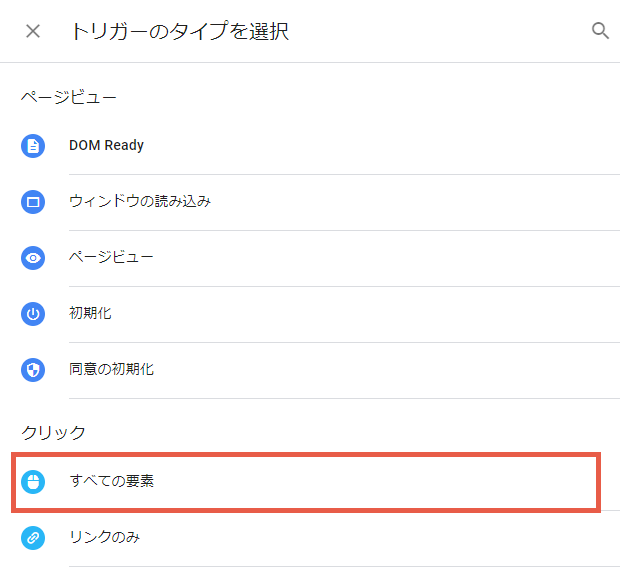This screenshot has height=581, width=620.
Task: Click the トリガーのタイプを選択 title text
Action: (180, 31)
